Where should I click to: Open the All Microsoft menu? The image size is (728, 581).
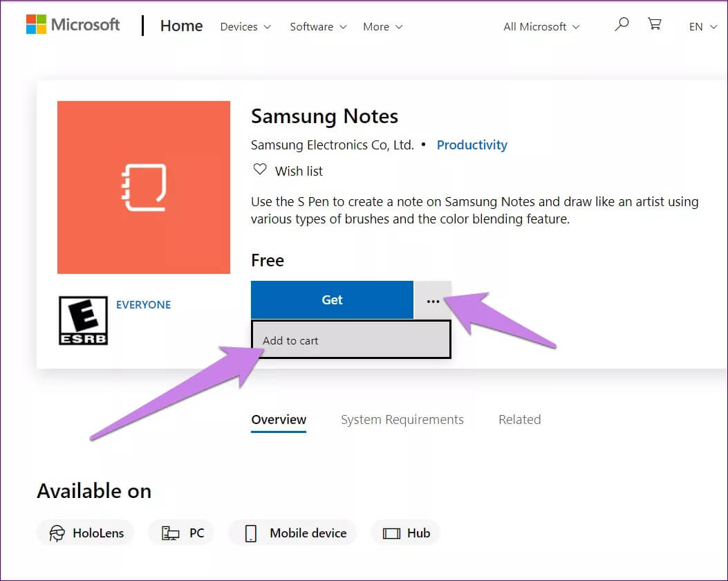(x=541, y=26)
